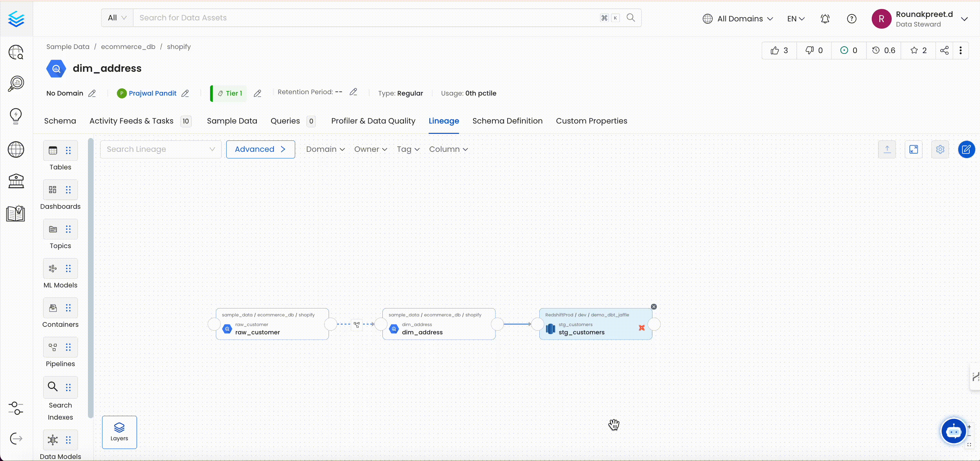Open the AI chatbot assistant icon
This screenshot has width=980, height=461.
click(953, 431)
